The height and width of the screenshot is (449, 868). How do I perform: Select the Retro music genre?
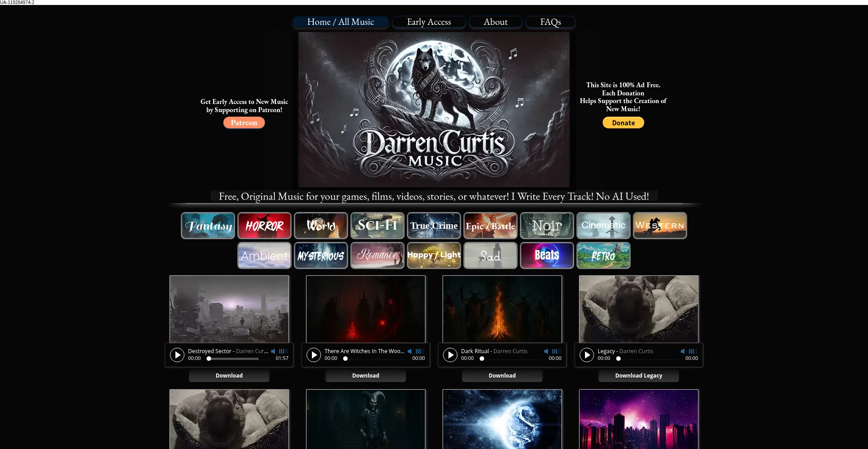[x=603, y=255]
